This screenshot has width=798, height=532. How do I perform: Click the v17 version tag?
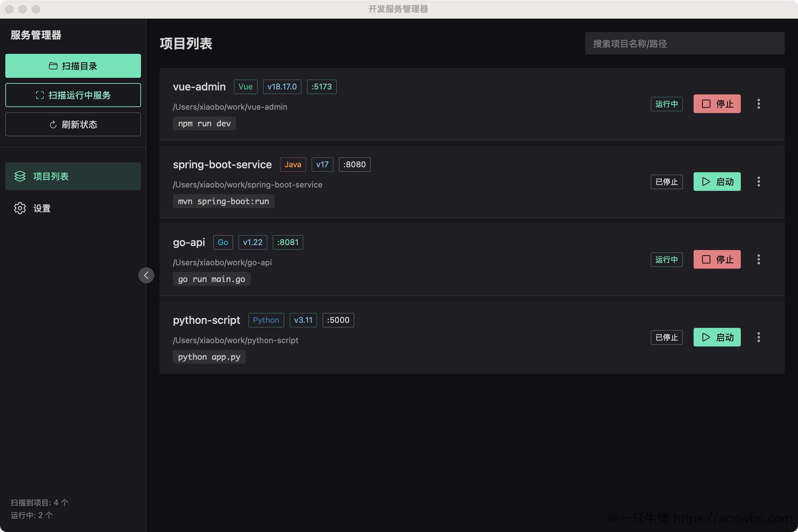pos(322,165)
